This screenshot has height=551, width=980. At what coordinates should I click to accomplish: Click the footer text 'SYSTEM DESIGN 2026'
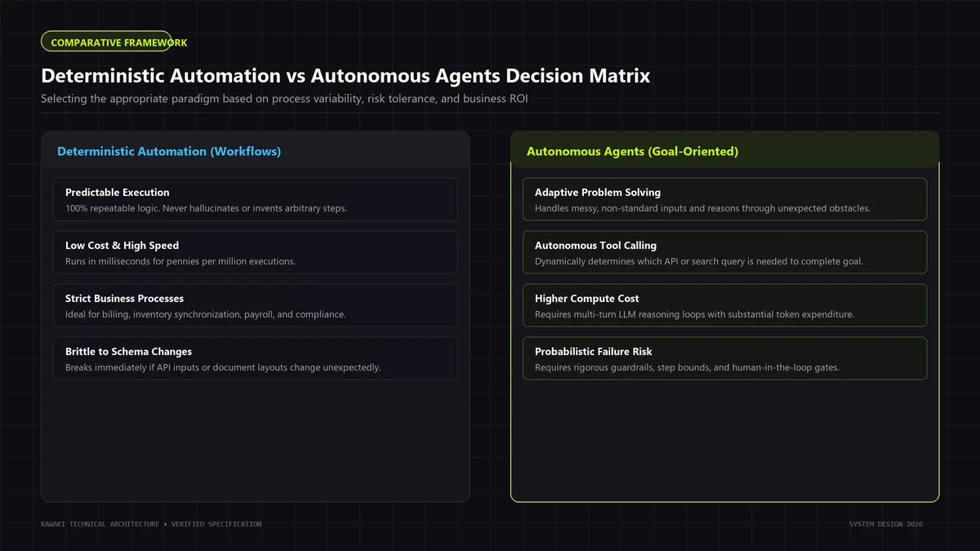coord(886,524)
